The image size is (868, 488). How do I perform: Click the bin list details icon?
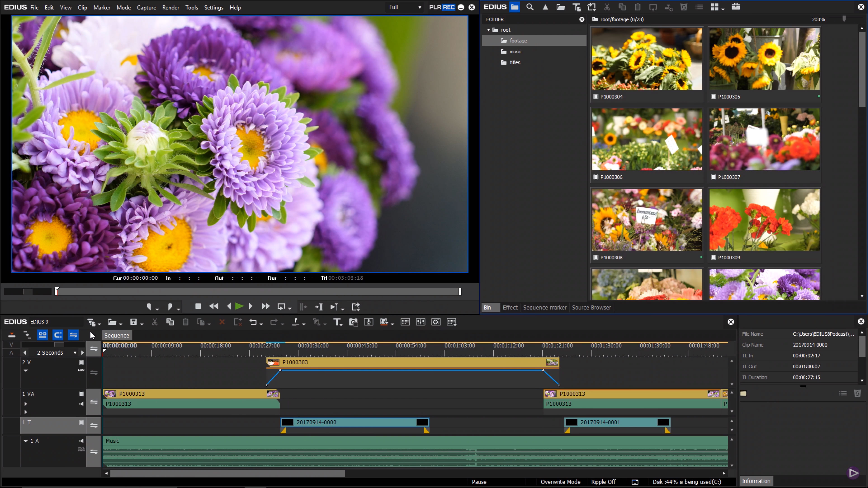pyautogui.click(x=699, y=7)
